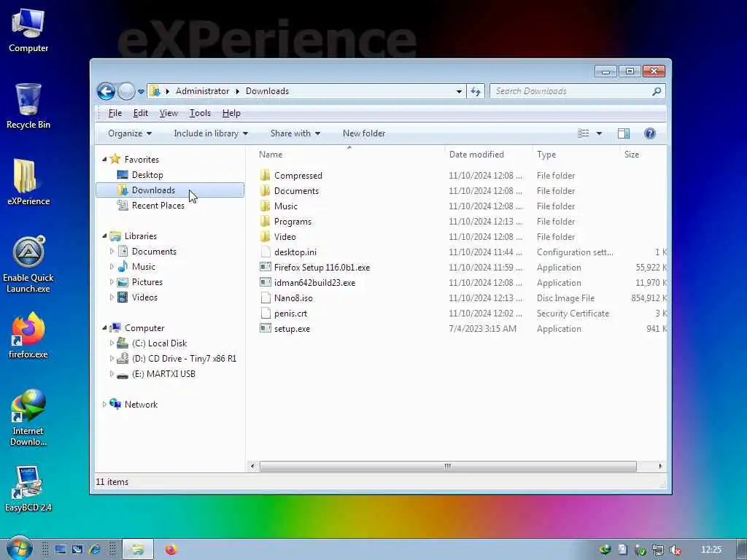Click the network tray icon
747x560 pixels.
pos(657,550)
